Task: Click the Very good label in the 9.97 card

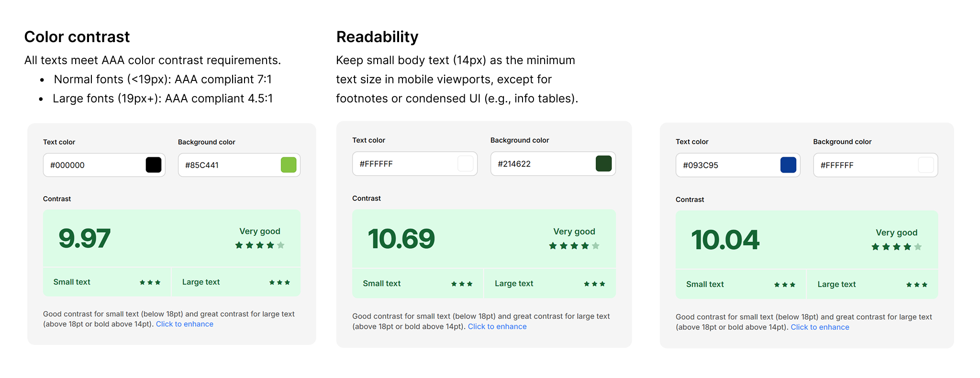Action: pyautogui.click(x=260, y=231)
